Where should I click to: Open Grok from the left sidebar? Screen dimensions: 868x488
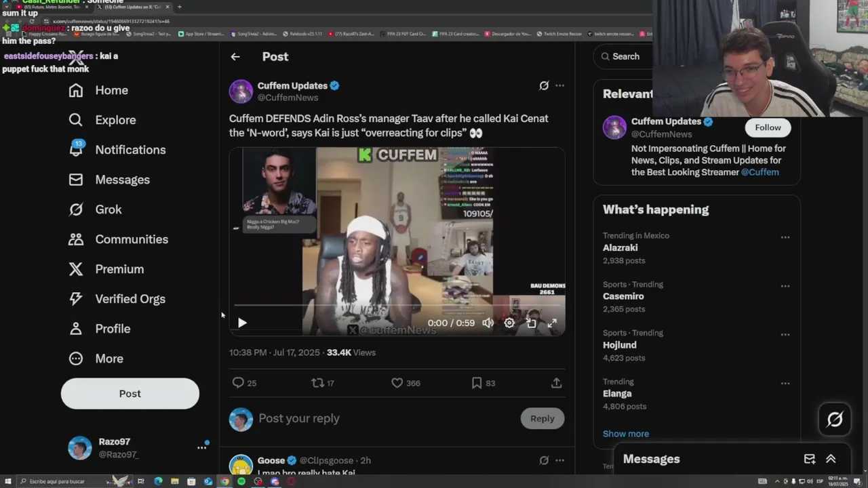(95, 209)
